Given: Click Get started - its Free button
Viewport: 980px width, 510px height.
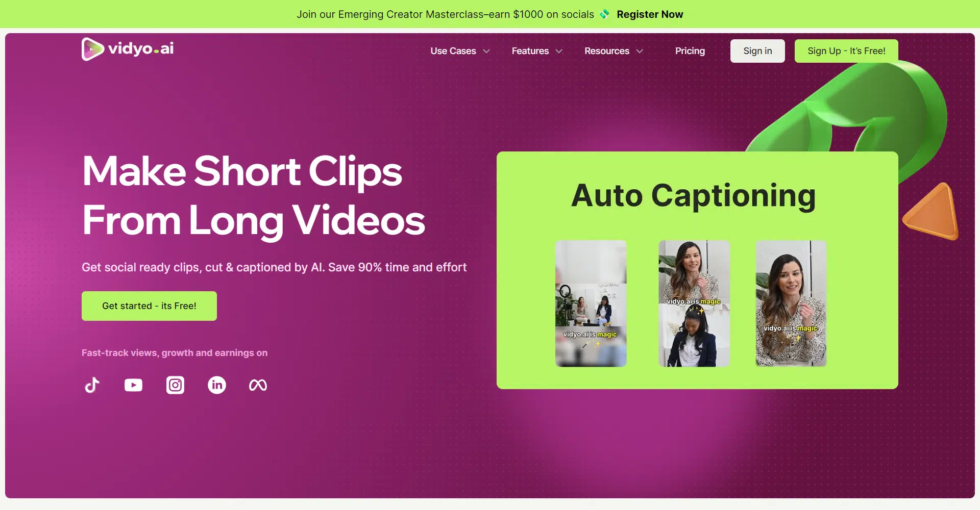Looking at the screenshot, I should pyautogui.click(x=149, y=306).
